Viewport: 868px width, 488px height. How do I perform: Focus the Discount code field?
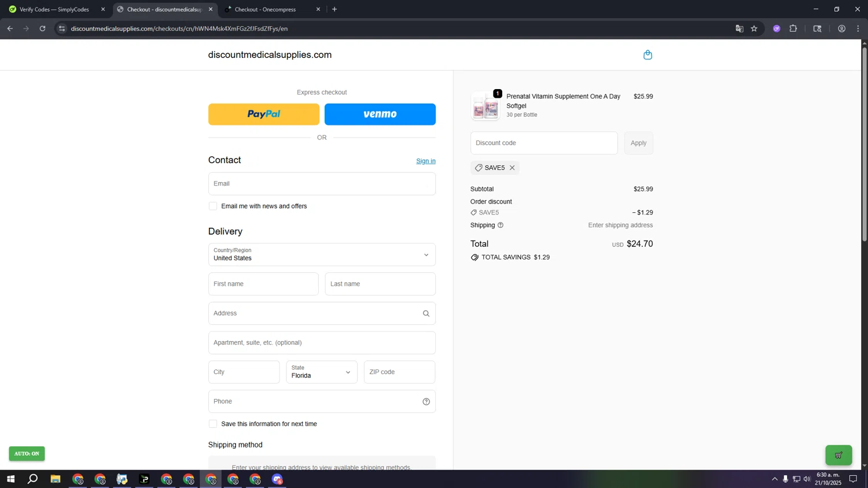(544, 143)
